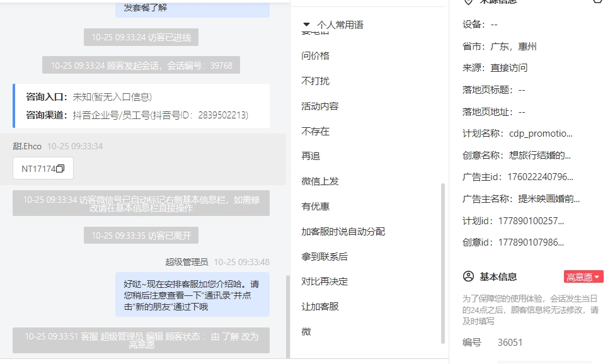Click the 广告主id 176022240796... value
Viewport: 615px width, 364px height.
tap(541, 177)
